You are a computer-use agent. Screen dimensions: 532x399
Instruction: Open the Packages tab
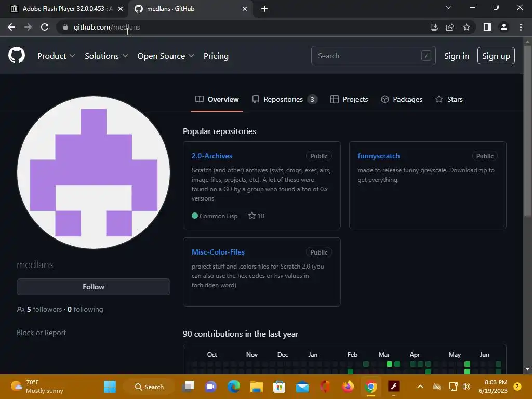tap(402, 99)
